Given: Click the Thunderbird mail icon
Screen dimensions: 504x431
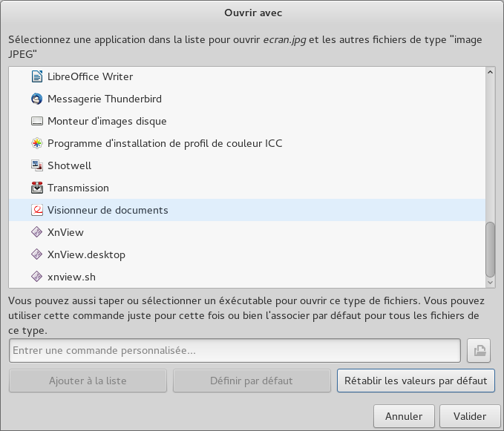Looking at the screenshot, I should click(x=37, y=99).
